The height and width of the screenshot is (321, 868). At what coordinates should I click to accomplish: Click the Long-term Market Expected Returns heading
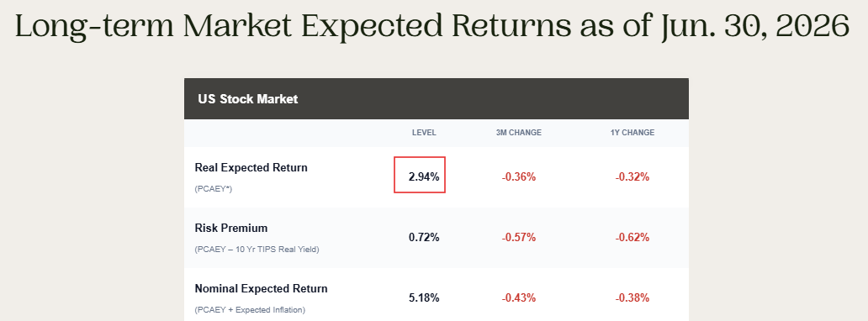click(431, 25)
